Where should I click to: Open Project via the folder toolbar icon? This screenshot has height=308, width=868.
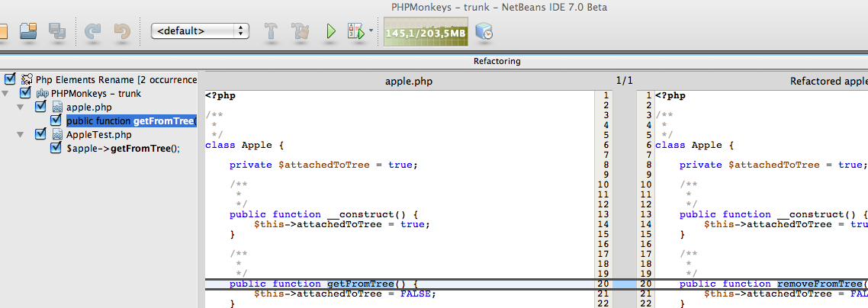(x=28, y=31)
